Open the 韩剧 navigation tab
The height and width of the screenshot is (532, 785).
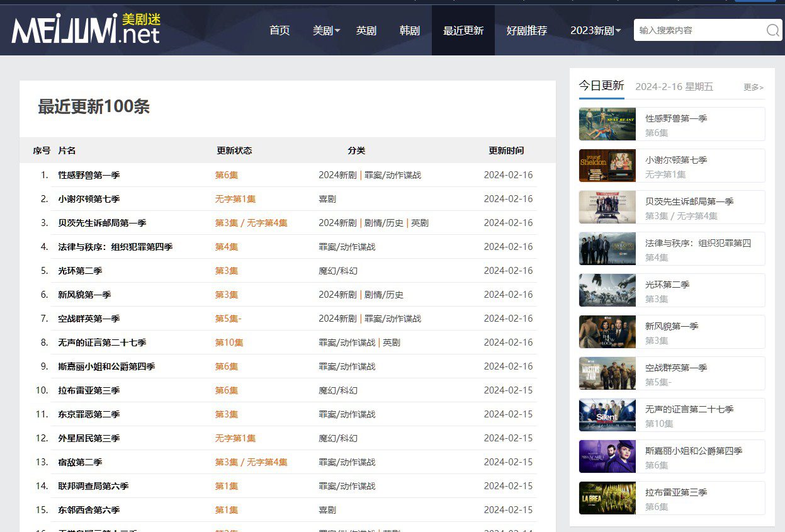(410, 30)
